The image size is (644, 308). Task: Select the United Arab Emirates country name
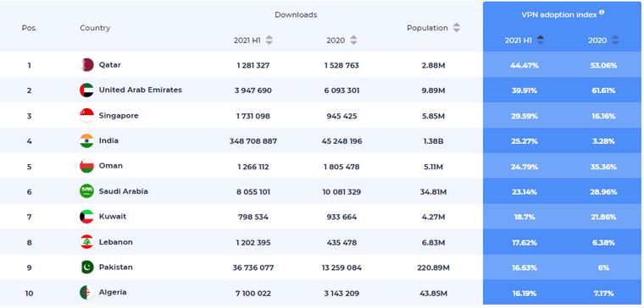click(141, 90)
